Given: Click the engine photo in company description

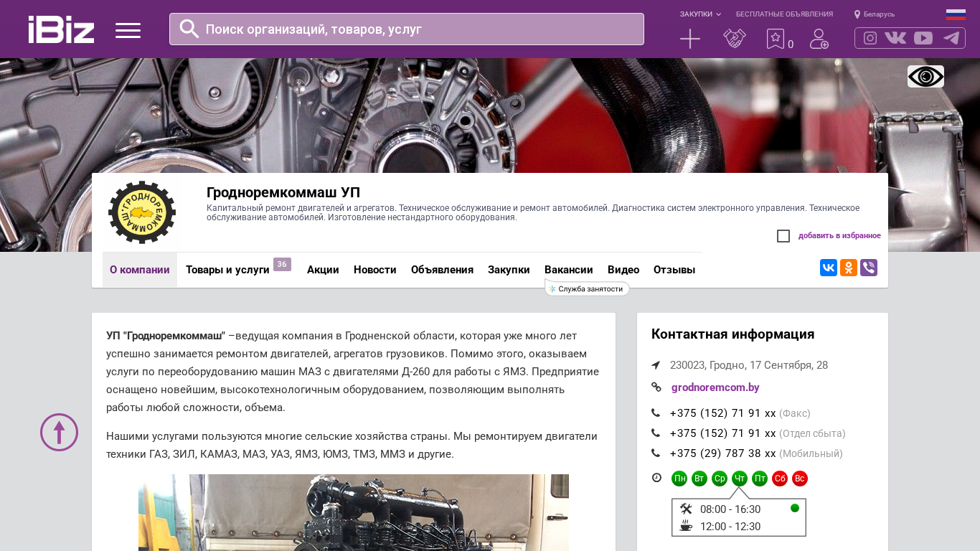Looking at the screenshot, I should (x=354, y=512).
